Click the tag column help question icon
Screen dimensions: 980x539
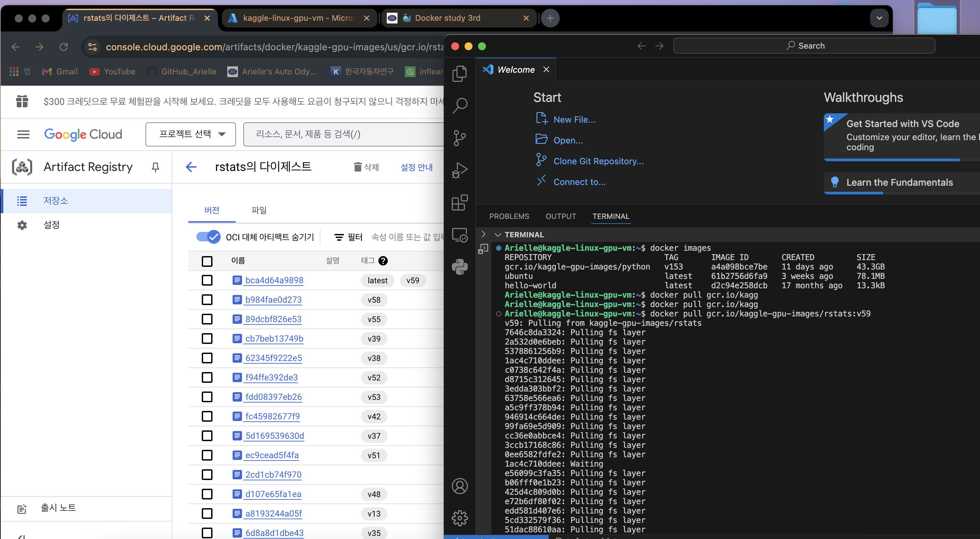pyautogui.click(x=383, y=260)
